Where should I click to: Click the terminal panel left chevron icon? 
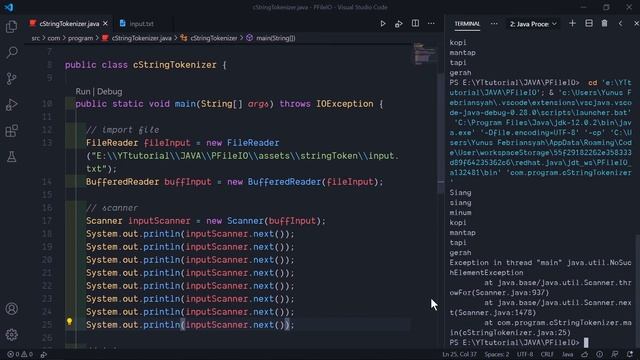[x=620, y=24]
